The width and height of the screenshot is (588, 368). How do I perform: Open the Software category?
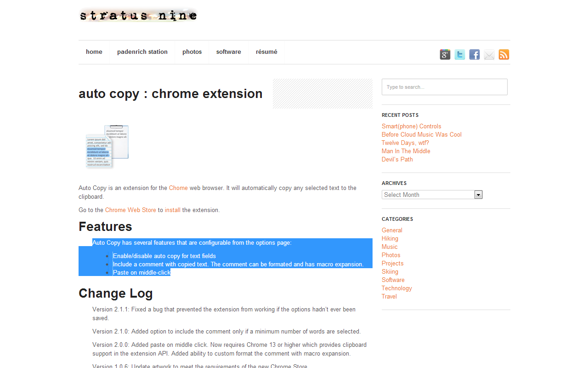pyautogui.click(x=393, y=280)
